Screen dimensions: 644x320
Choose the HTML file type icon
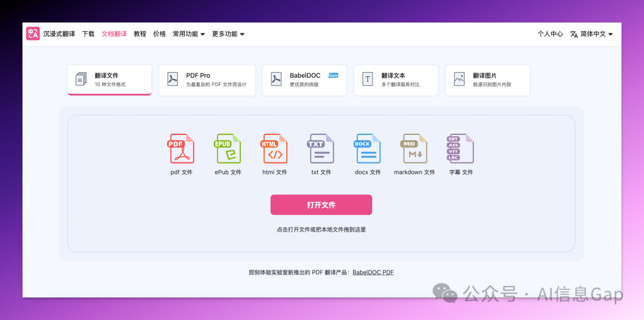275,149
